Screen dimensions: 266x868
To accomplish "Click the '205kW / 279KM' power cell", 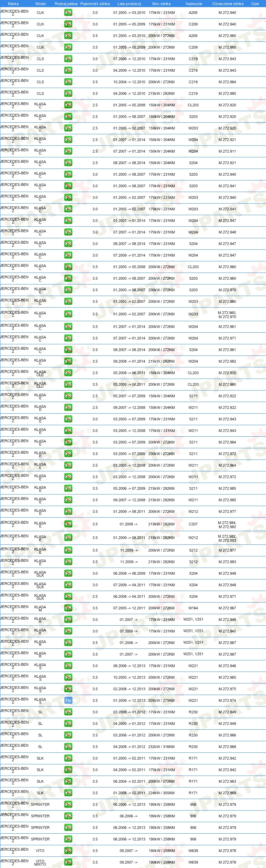I will (x=162, y=700).
